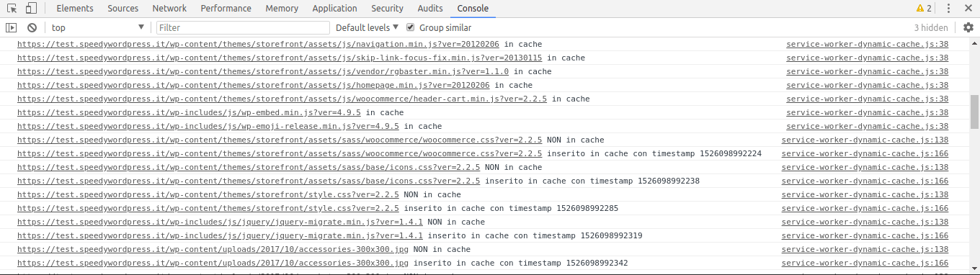Open the Default levels dropdown
The image size is (980, 275).
pos(367,27)
